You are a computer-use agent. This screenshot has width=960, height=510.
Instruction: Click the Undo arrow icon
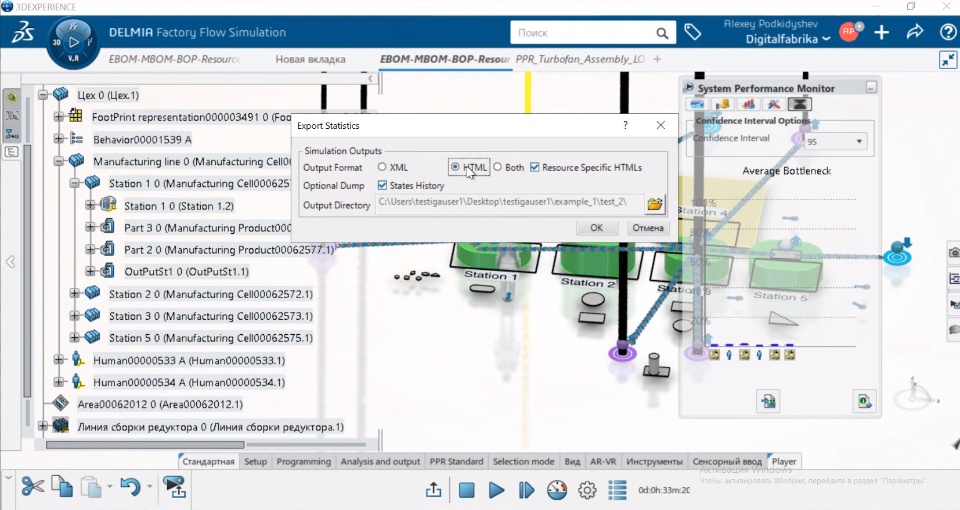pos(130,487)
